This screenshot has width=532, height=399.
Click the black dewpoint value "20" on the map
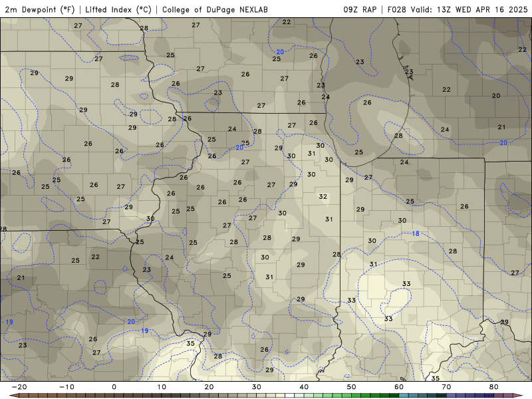(495, 96)
